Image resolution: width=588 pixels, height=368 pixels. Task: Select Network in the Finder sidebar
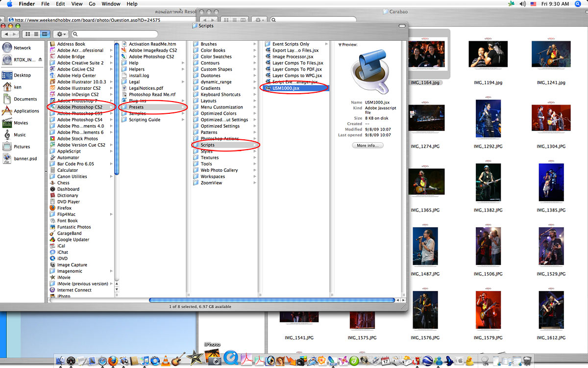tap(22, 48)
